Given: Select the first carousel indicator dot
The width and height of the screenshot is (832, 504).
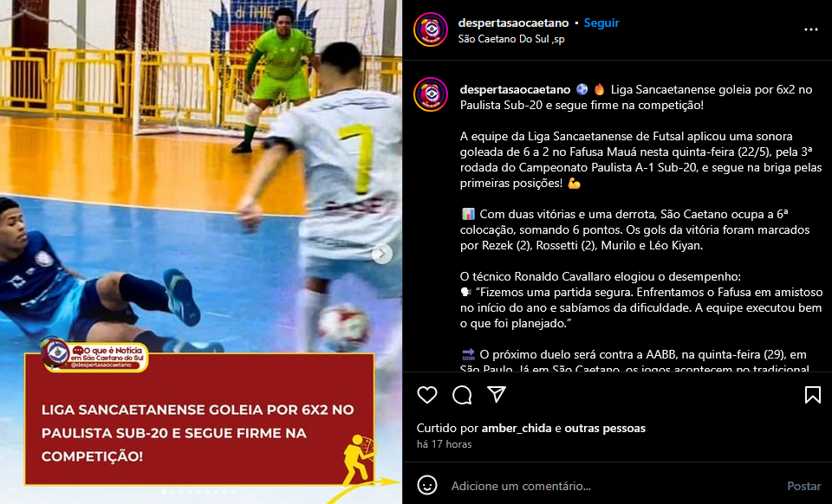Looking at the screenshot, I should 164,492.
